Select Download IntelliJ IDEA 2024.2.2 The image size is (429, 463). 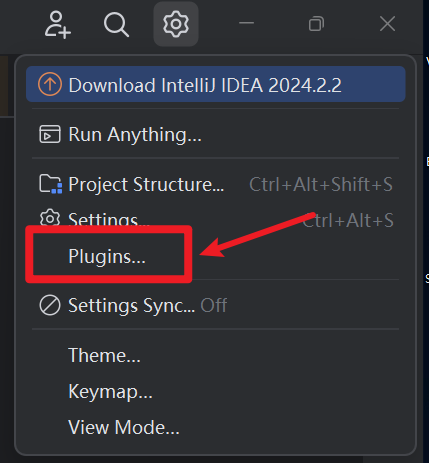216,84
